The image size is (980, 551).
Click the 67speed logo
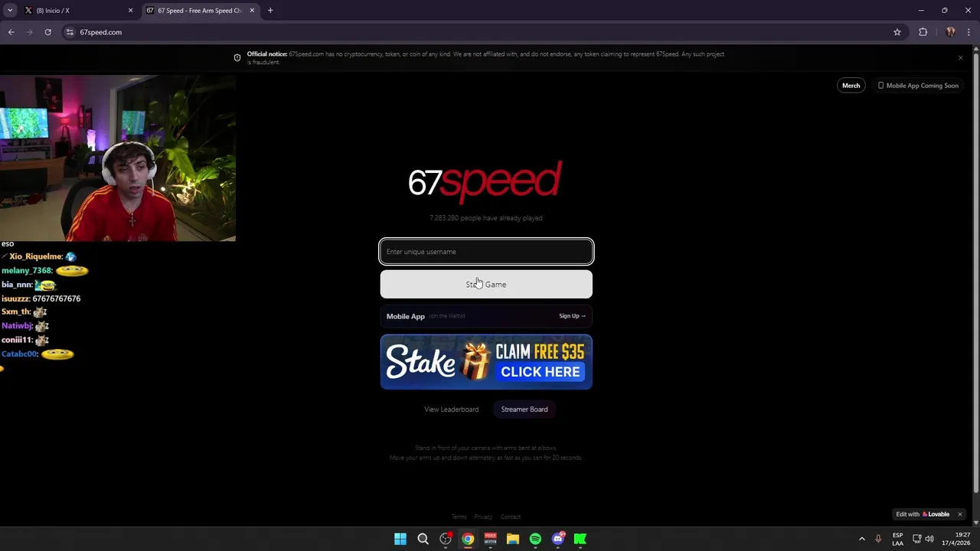pos(485,182)
